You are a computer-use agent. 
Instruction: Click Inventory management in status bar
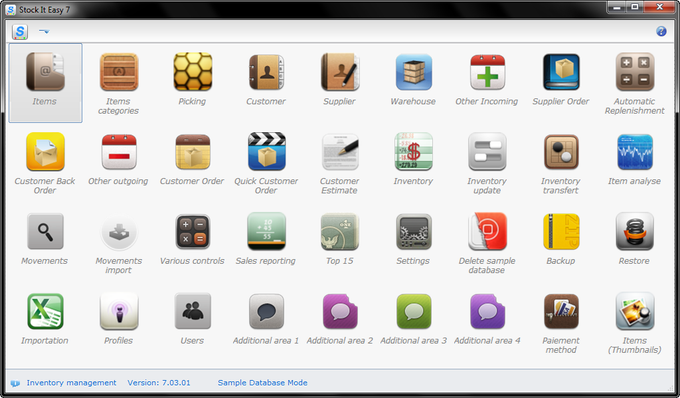[x=72, y=383]
